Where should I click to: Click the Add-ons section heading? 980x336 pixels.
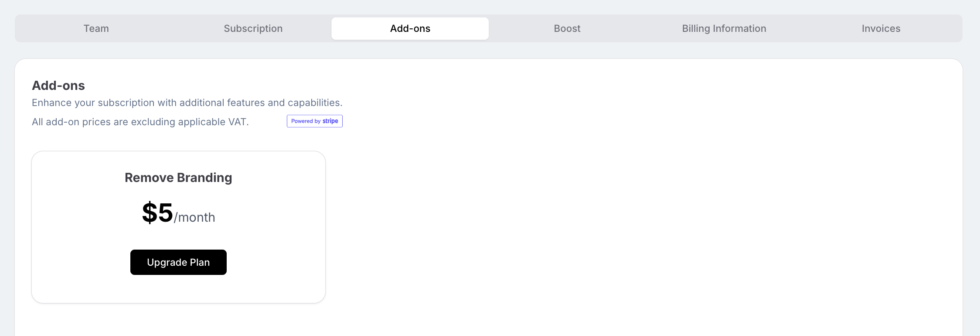point(58,86)
